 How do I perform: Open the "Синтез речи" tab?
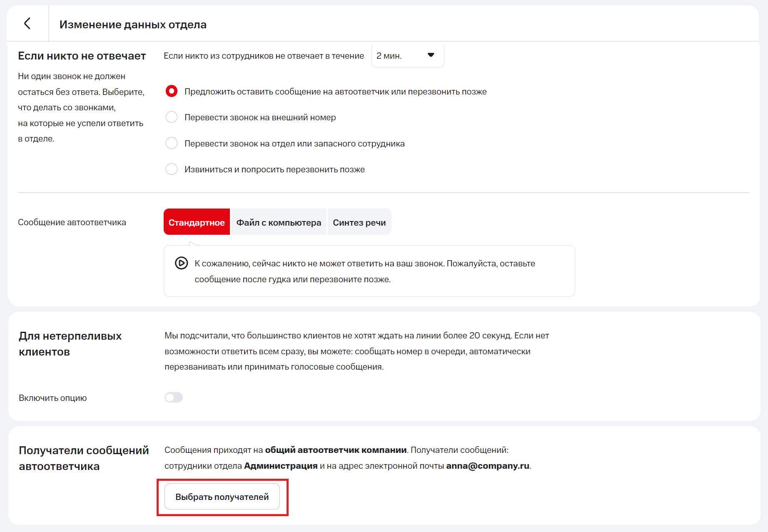pyautogui.click(x=359, y=222)
